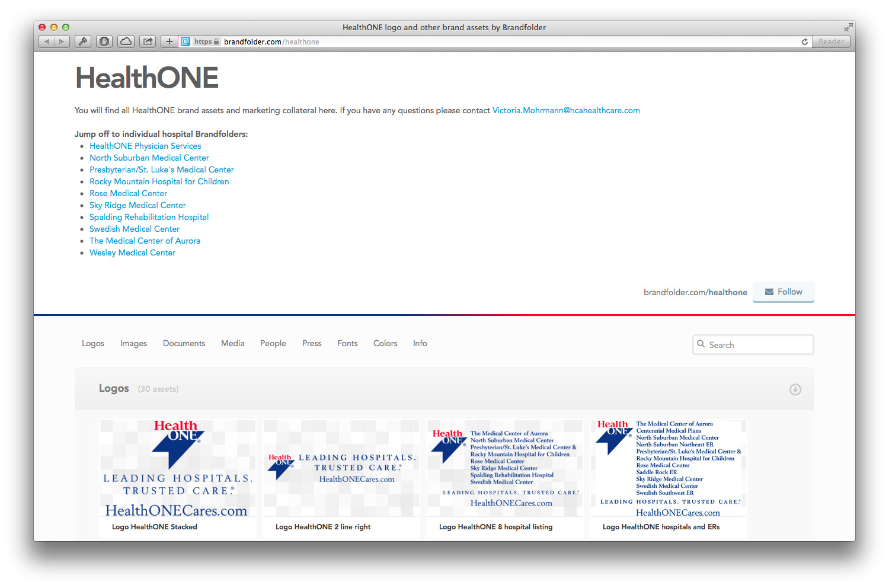This screenshot has width=889, height=588.
Task: Click the Search input field
Action: [x=753, y=344]
